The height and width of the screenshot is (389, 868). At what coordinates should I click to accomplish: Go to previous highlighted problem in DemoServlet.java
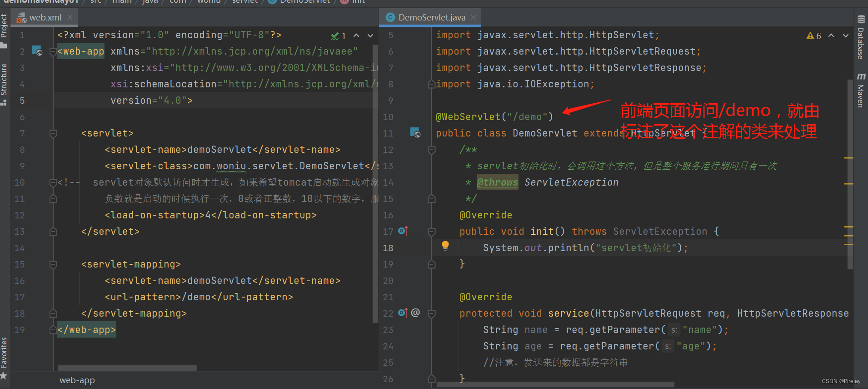point(831,35)
